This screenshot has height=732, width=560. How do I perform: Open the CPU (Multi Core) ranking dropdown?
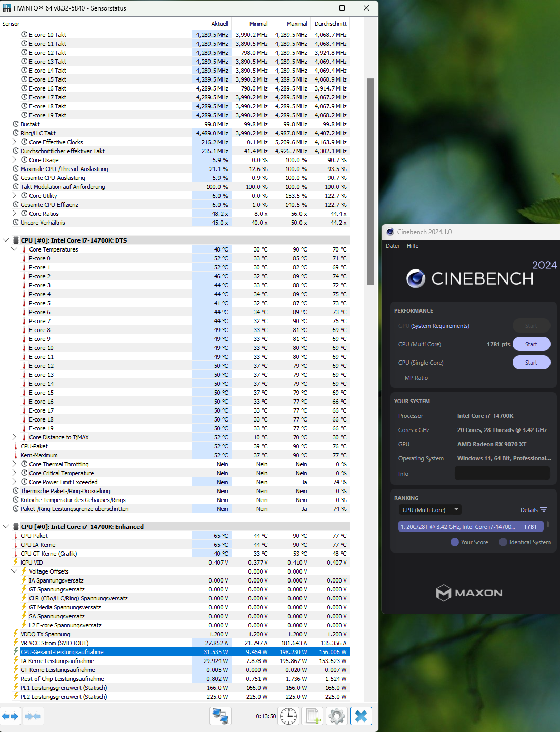tap(429, 509)
